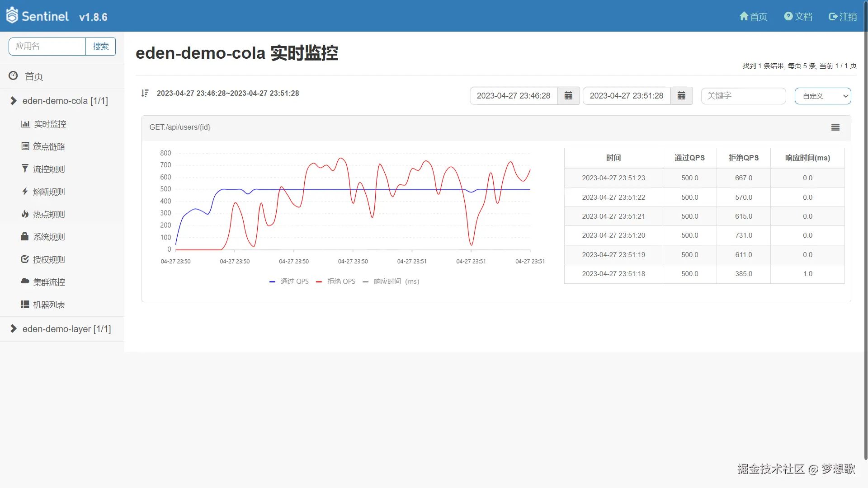Click the 关键字 keyword input field
Screen dimensions: 868x488
tap(743, 96)
